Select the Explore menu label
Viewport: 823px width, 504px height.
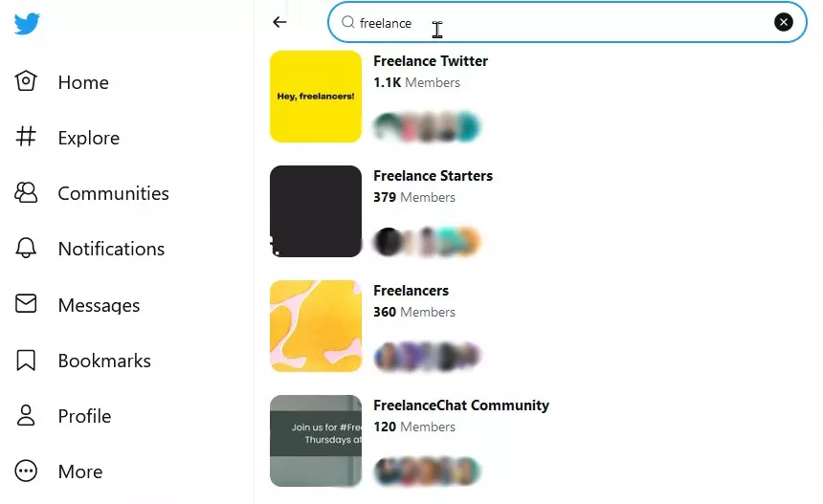pyautogui.click(x=88, y=138)
